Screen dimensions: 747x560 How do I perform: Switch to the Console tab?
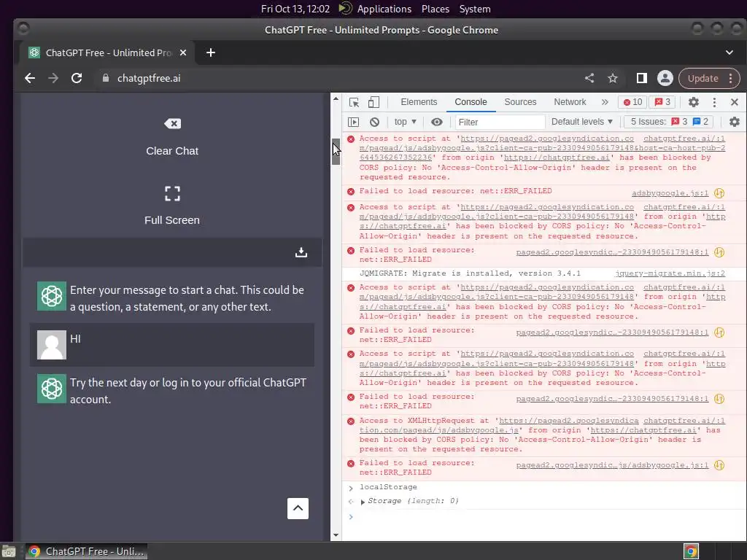[x=471, y=102]
